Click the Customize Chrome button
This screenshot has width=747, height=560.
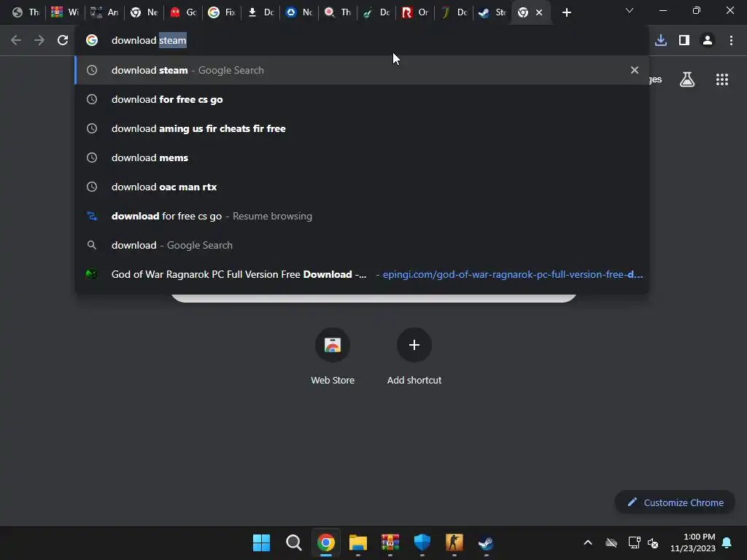coord(675,502)
